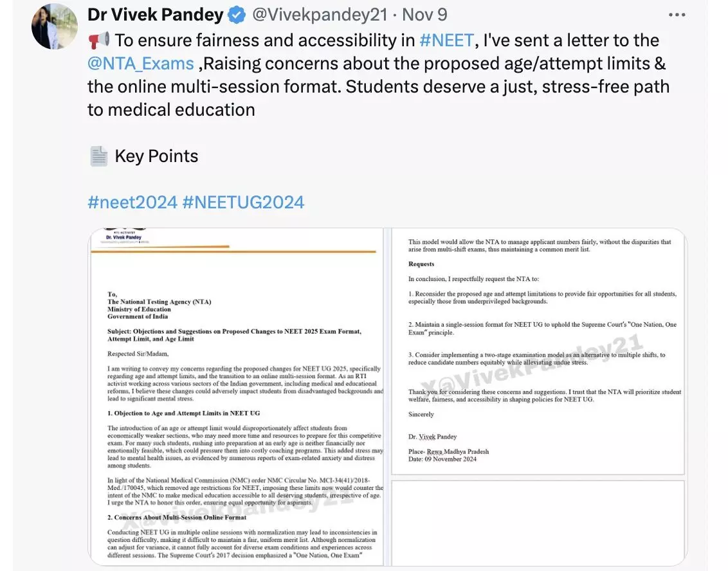Click the letter's bold Subject line
728x571 pixels.
pyautogui.click(x=234, y=335)
